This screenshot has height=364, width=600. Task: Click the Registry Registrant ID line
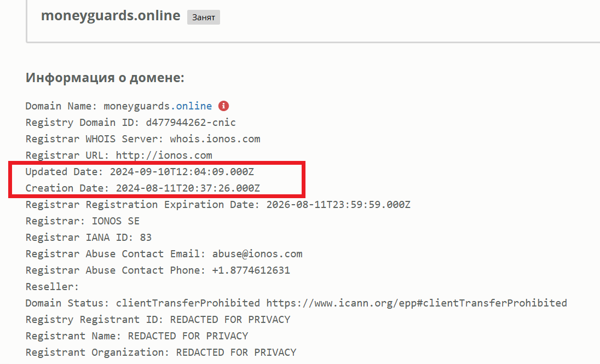(158, 320)
